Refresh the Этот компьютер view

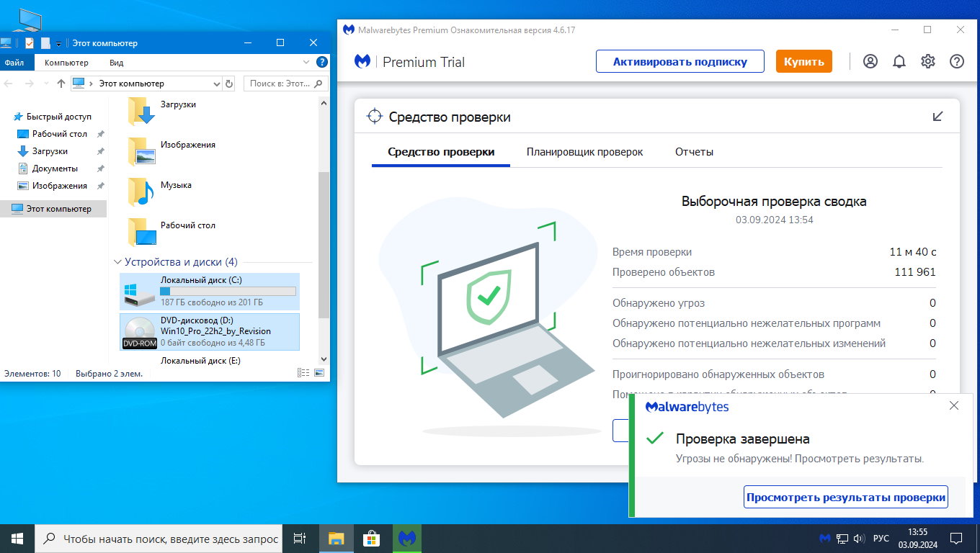click(229, 84)
